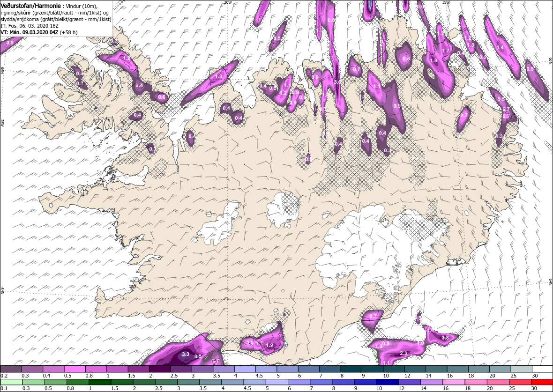The image size is (553, 392).
Task: Select the light pink 16 rain legend swatch
Action: click(x=453, y=382)
